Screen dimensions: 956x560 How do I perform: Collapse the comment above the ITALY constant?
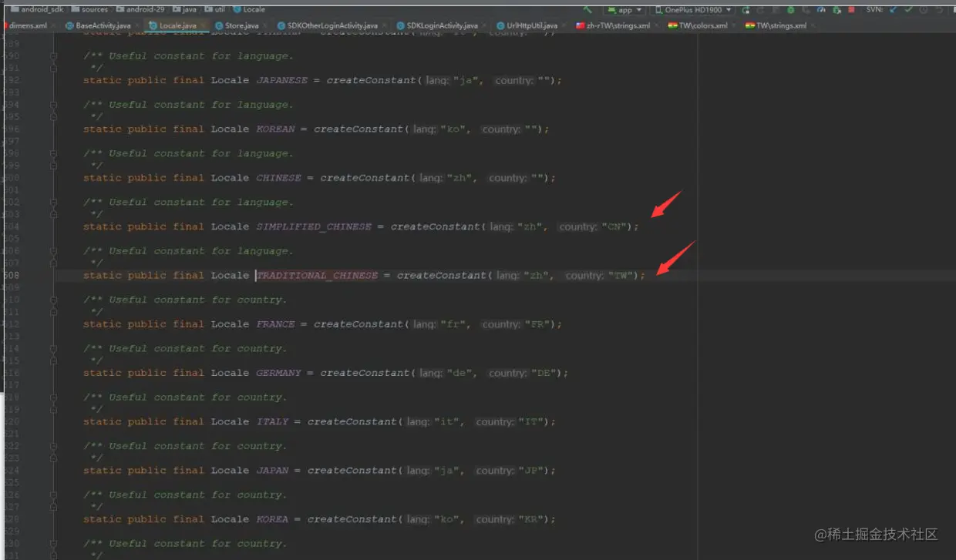[53, 397]
